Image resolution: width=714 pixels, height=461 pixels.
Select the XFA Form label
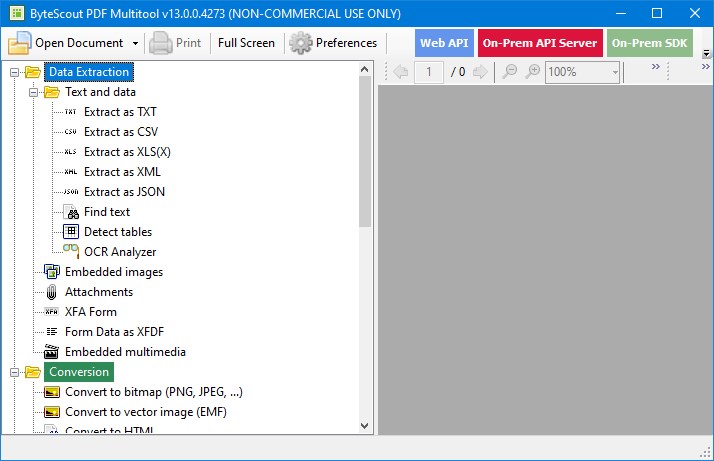91,312
